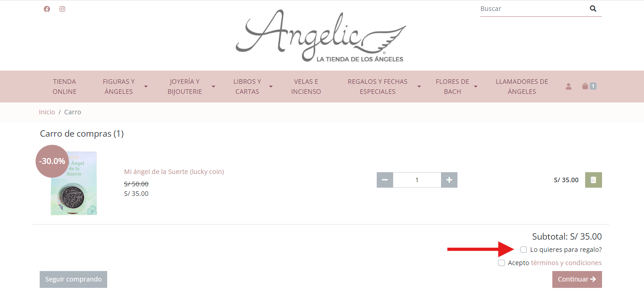Open the Facebook page icon
The height and width of the screenshot is (297, 644).
pos(47,9)
